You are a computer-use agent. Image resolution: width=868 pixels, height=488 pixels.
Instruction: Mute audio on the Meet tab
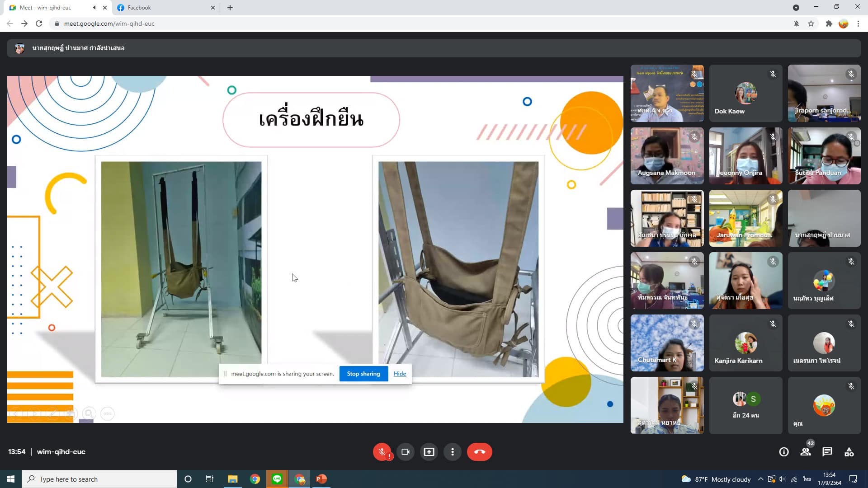coord(95,8)
